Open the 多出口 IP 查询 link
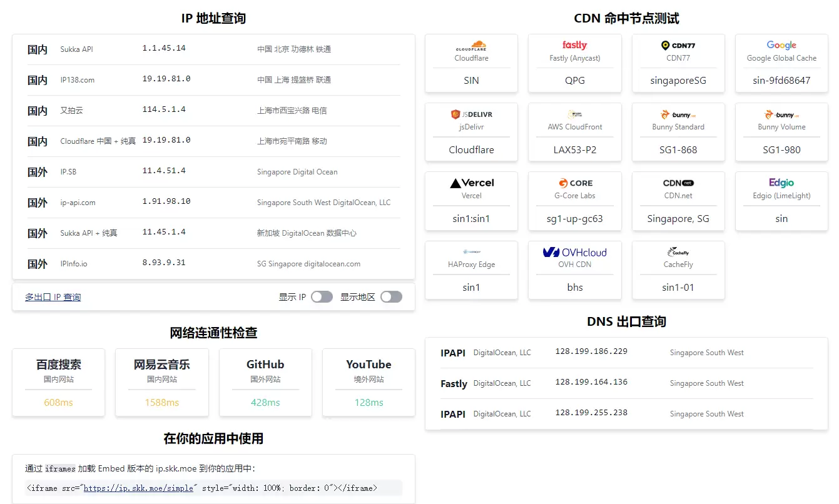The width and height of the screenshot is (839, 504). tap(53, 297)
